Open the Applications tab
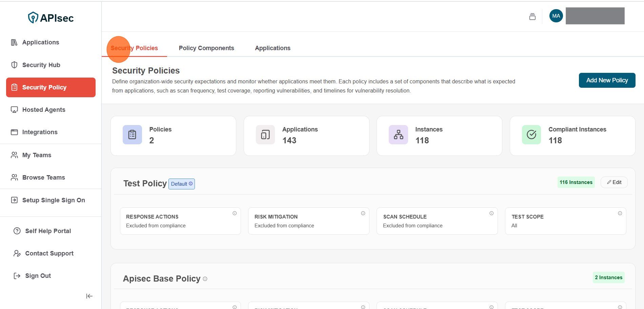 (x=273, y=48)
